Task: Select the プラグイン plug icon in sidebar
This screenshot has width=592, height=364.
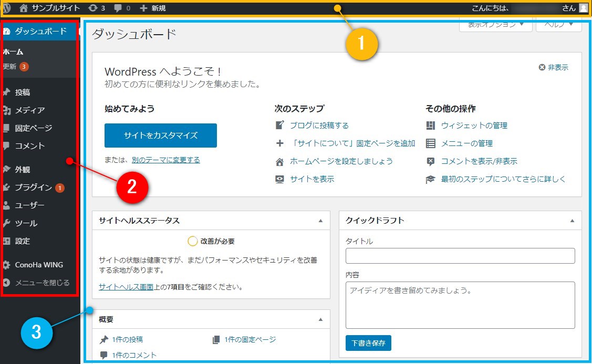Action: (6, 188)
